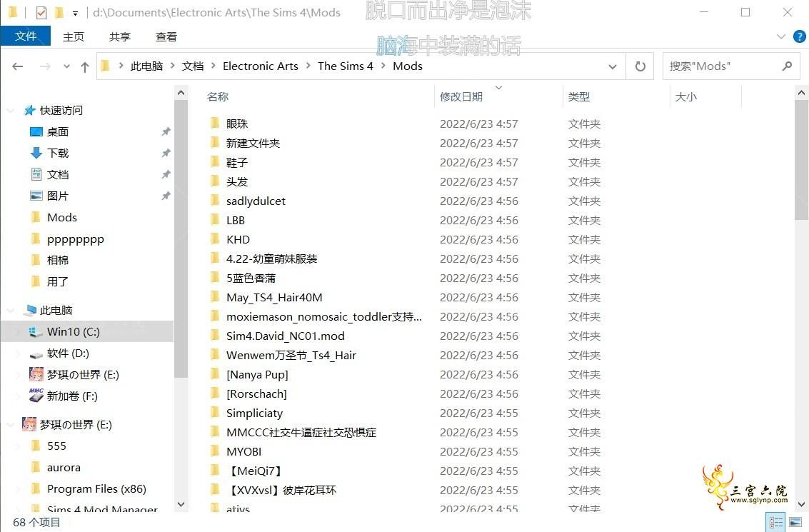The image size is (809, 532).
Task: Select the 555 folder in the sidebar
Action: (56, 446)
